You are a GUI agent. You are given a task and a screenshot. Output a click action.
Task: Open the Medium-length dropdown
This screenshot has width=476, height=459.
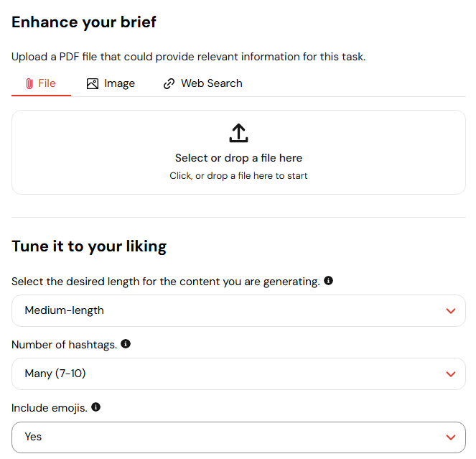click(x=238, y=311)
